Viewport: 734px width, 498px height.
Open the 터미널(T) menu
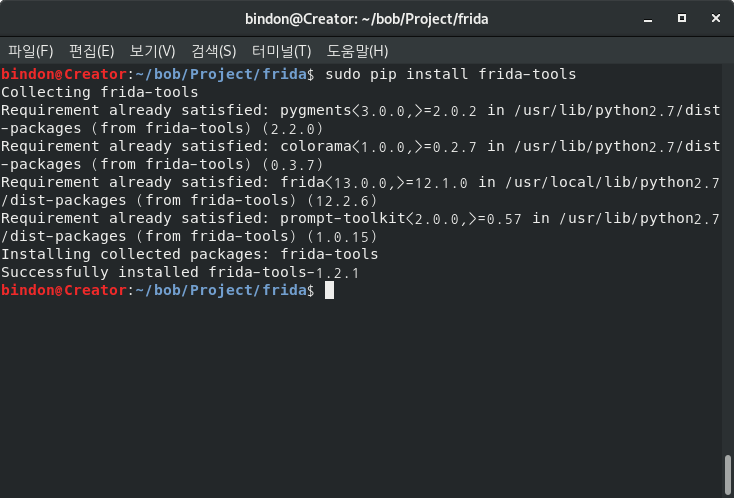[281, 51]
